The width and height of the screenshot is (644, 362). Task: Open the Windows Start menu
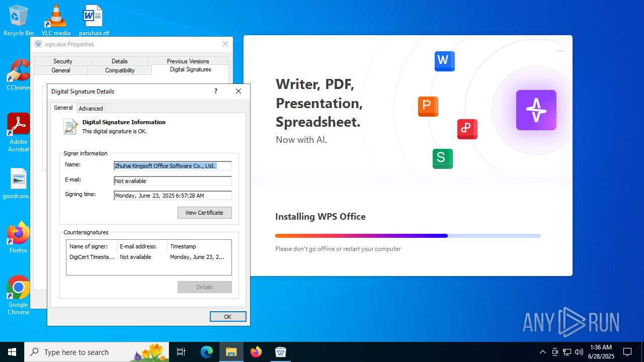point(12,352)
